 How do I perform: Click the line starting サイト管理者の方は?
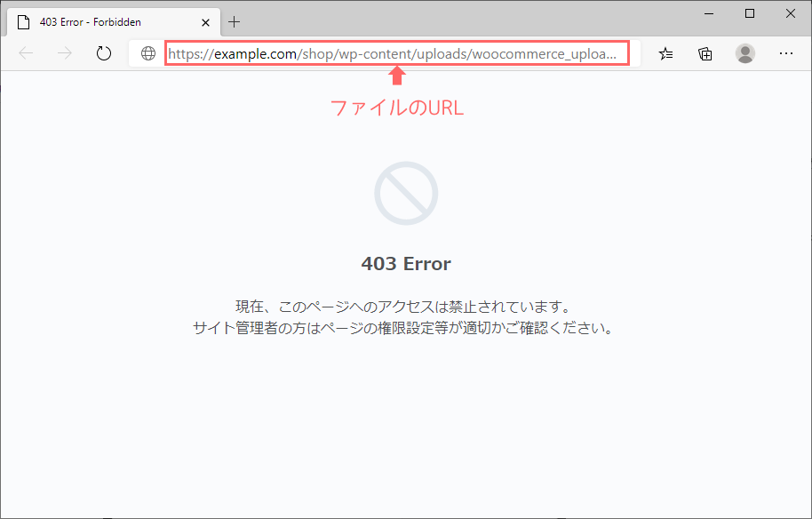[403, 328]
